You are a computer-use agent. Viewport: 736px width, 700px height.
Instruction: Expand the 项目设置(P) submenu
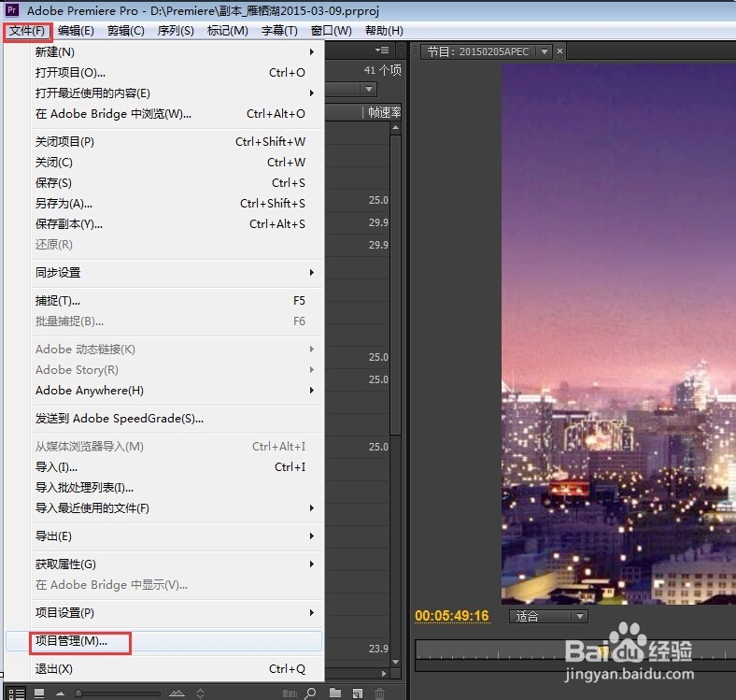pos(176,614)
